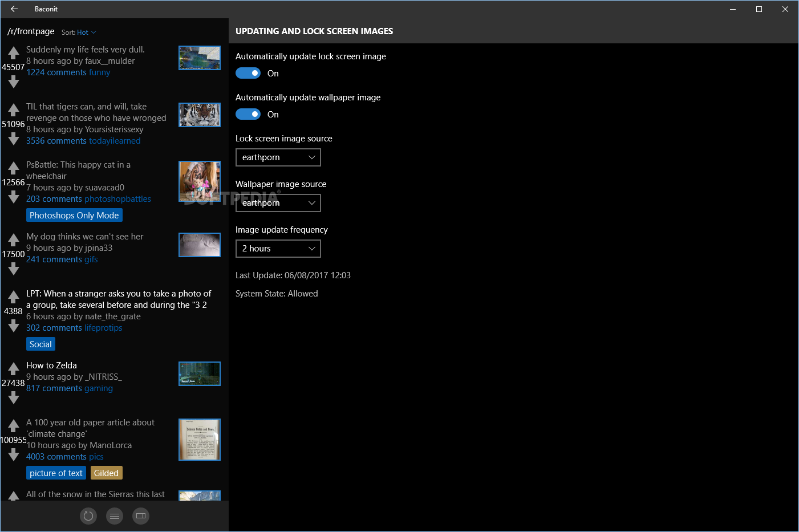
Task: Open 302 comments on LPT post
Action: (54, 328)
